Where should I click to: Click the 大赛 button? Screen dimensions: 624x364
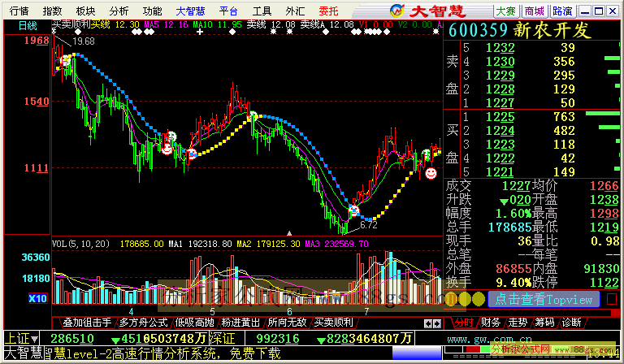[x=506, y=11]
